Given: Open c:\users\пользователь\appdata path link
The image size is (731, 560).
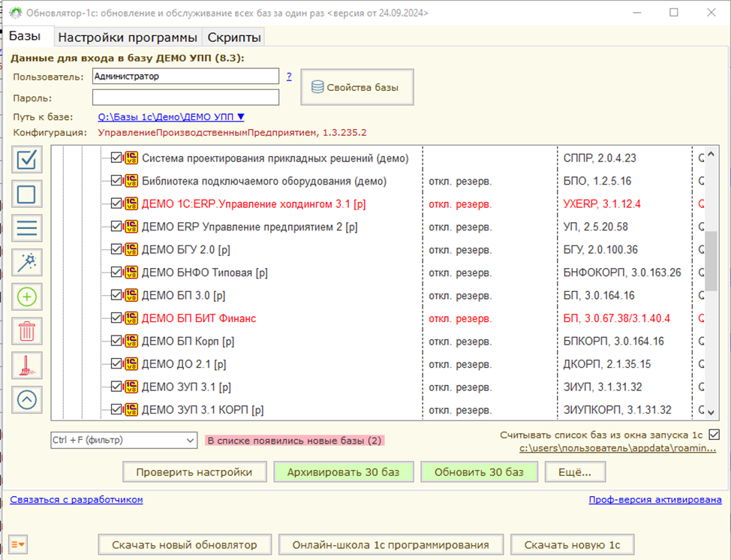Looking at the screenshot, I should [618, 448].
